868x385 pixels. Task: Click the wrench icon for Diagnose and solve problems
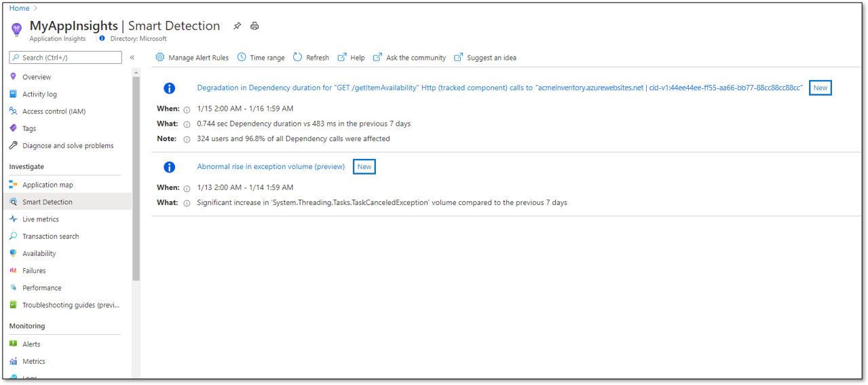click(13, 145)
